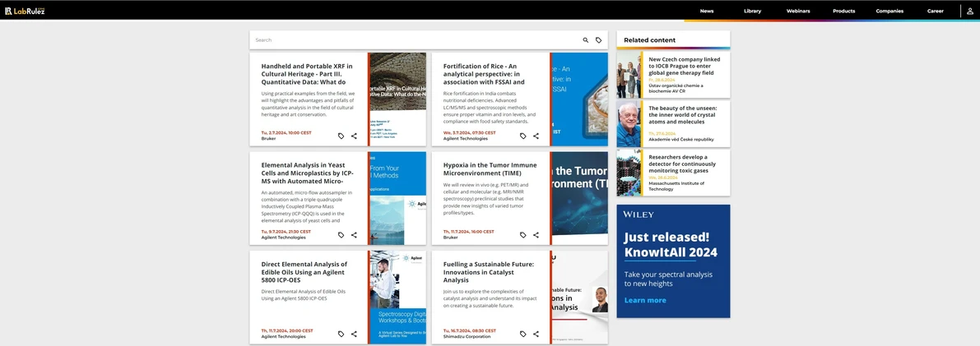The image size is (980, 346).
Task: Open Fuelling a Sustainable Future title
Action: (489, 272)
